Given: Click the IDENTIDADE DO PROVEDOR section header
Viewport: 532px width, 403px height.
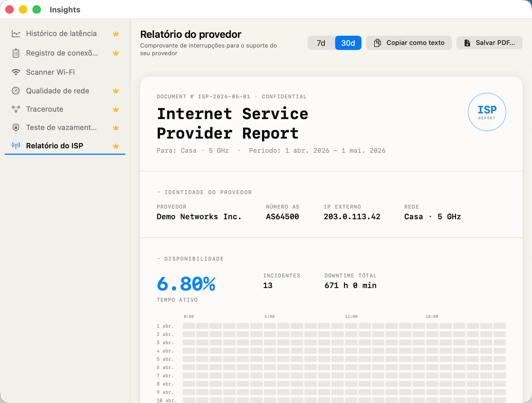Looking at the screenshot, I should tap(205, 192).
